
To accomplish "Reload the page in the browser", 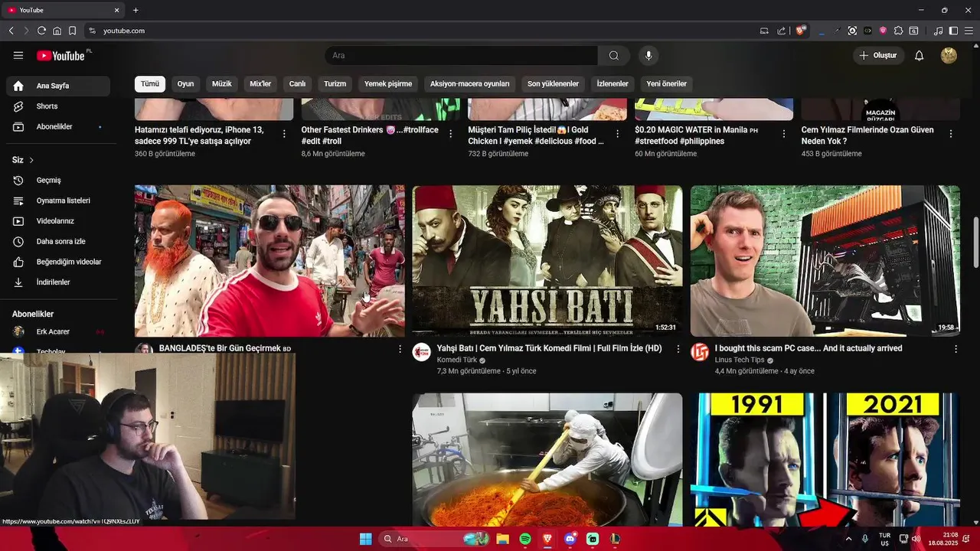I will click(41, 31).
